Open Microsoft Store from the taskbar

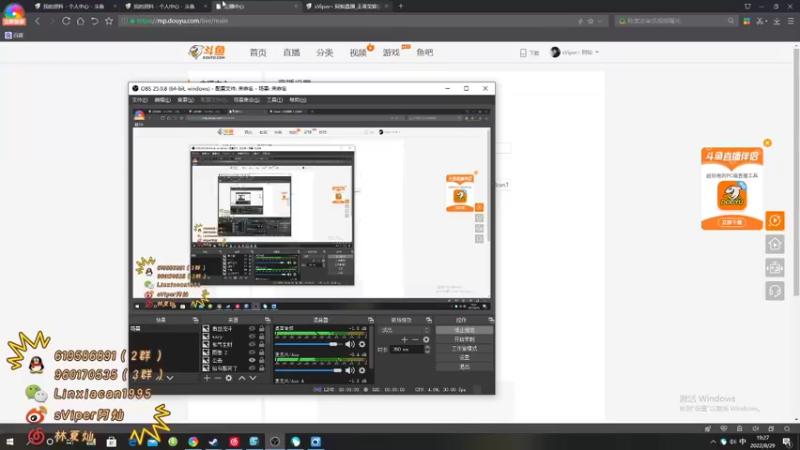click(111, 441)
